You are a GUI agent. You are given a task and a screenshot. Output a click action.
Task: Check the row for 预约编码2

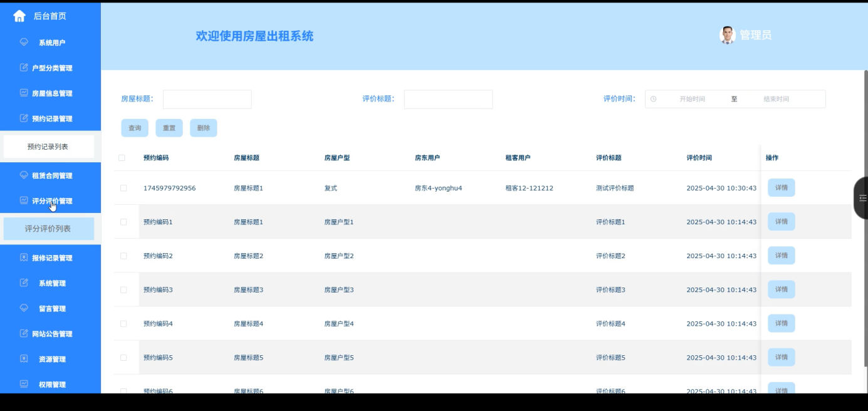tap(123, 256)
